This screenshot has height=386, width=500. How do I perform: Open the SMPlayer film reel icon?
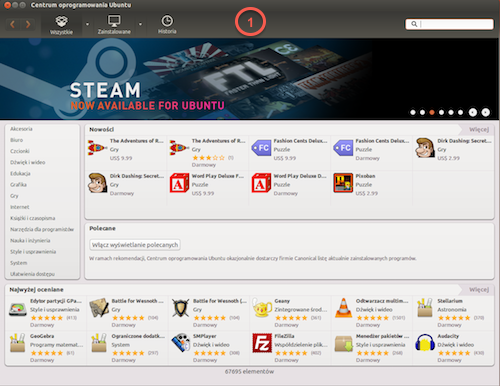coord(180,343)
